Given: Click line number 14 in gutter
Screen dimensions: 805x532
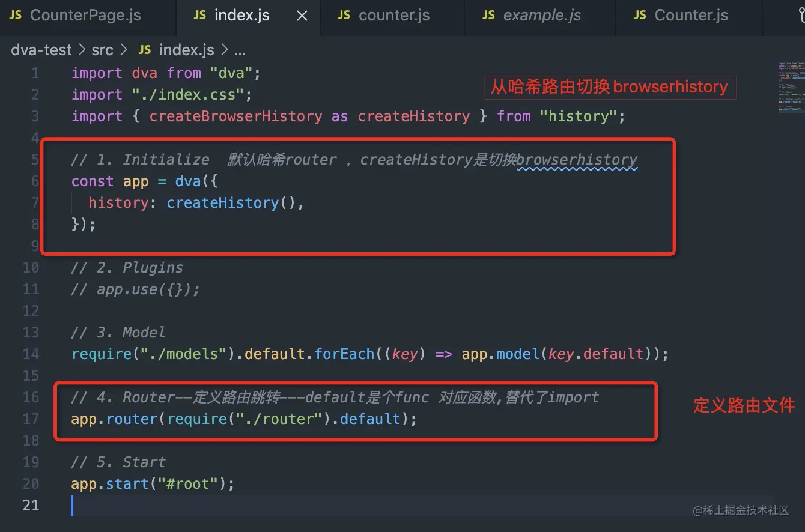Looking at the screenshot, I should 31,354.
